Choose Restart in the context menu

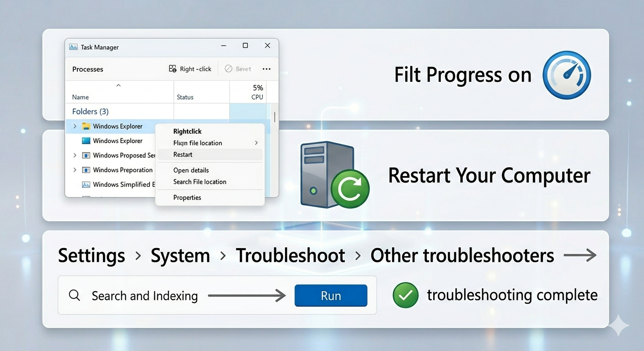(210, 154)
